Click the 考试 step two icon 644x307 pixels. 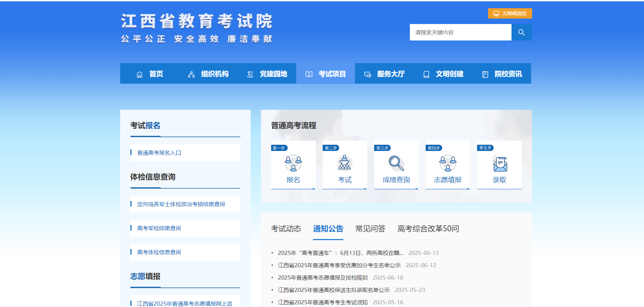[345, 163]
